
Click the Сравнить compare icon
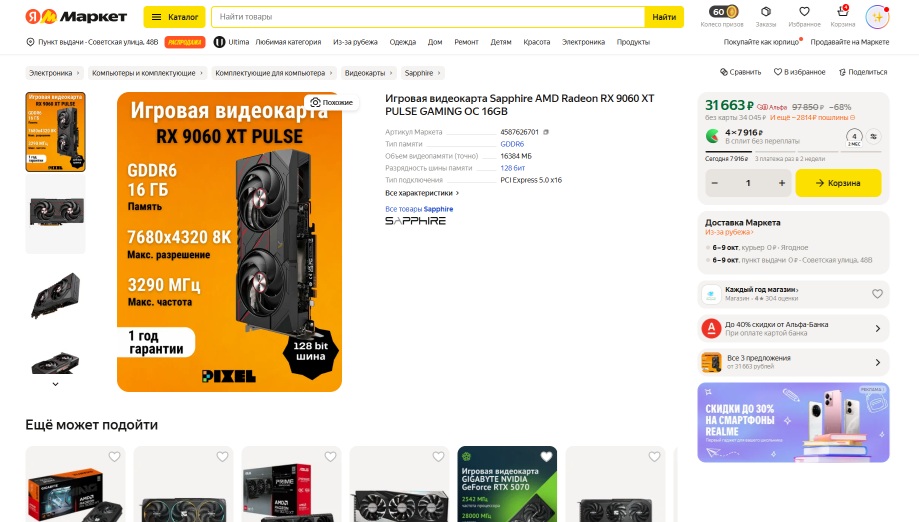724,72
